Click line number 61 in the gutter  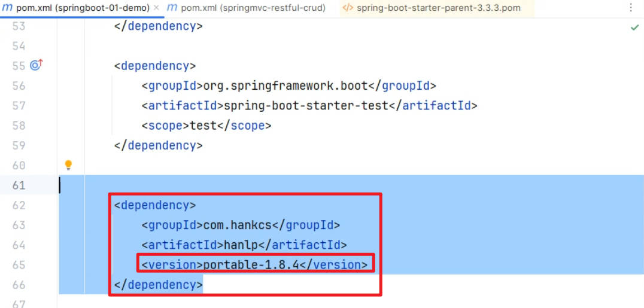(x=19, y=185)
